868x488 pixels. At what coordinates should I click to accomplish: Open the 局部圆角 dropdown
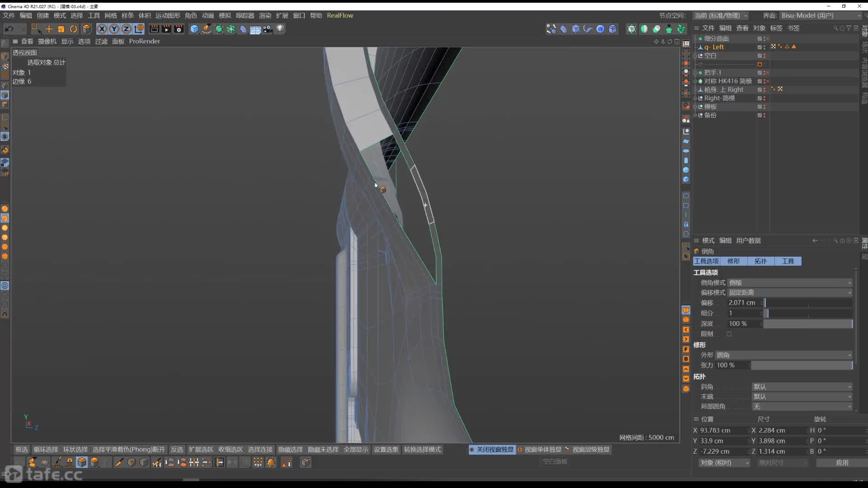coord(802,407)
